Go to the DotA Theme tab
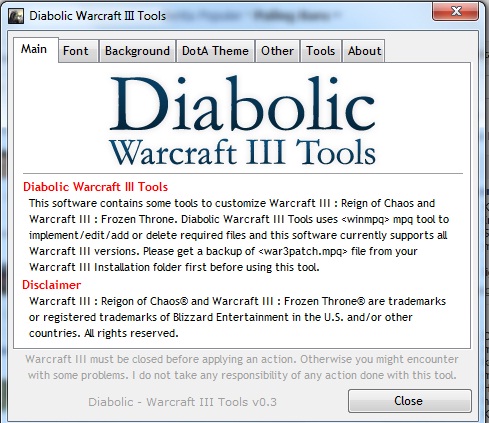Image resolution: width=489 pixels, height=423 pixels. (x=215, y=51)
